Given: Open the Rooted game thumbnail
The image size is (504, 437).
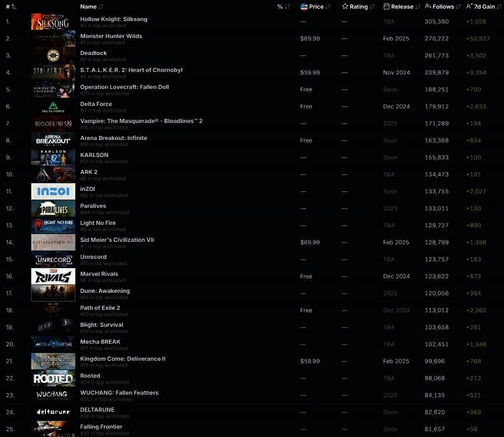Looking at the screenshot, I should [53, 378].
